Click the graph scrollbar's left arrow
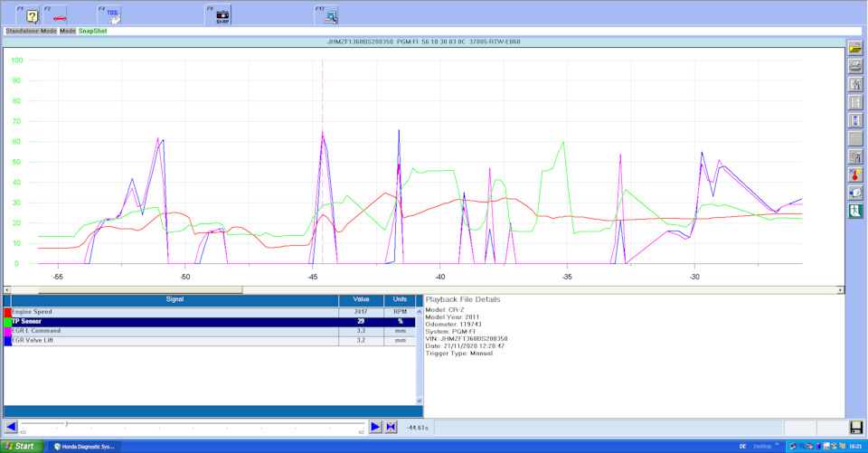Screen dimensions: 868x453 click(x=6, y=289)
